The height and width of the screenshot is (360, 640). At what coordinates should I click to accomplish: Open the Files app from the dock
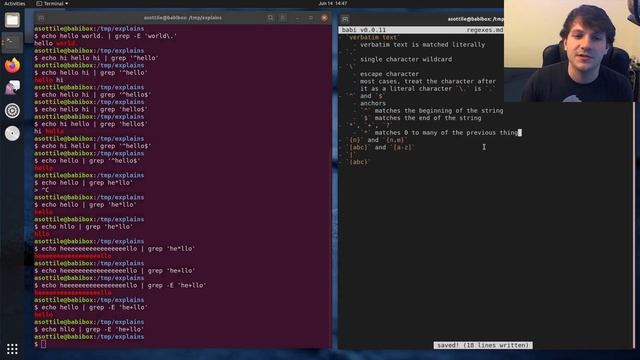point(12,20)
